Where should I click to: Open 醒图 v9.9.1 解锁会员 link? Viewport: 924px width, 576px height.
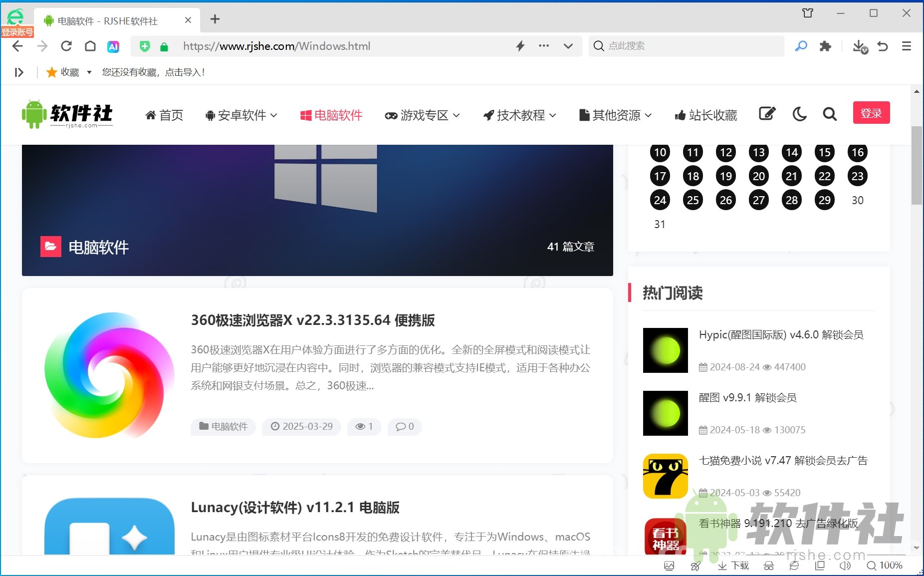coord(747,397)
